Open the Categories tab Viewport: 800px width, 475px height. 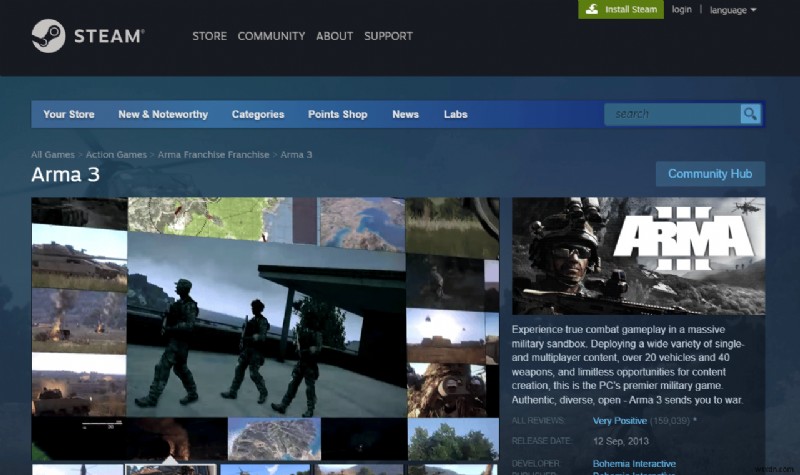pos(258,114)
